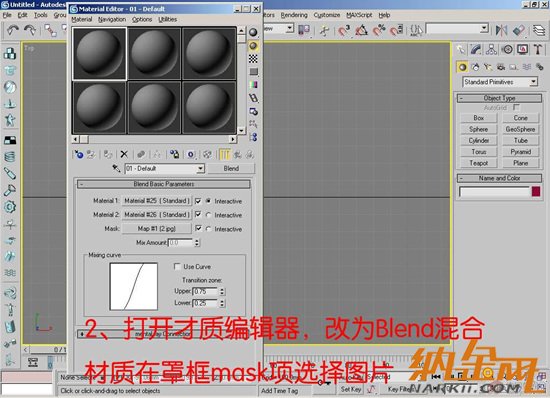Viewport: 550px width, 398px height.
Task: Select Interactive radio for Material 1
Action: [208, 201]
